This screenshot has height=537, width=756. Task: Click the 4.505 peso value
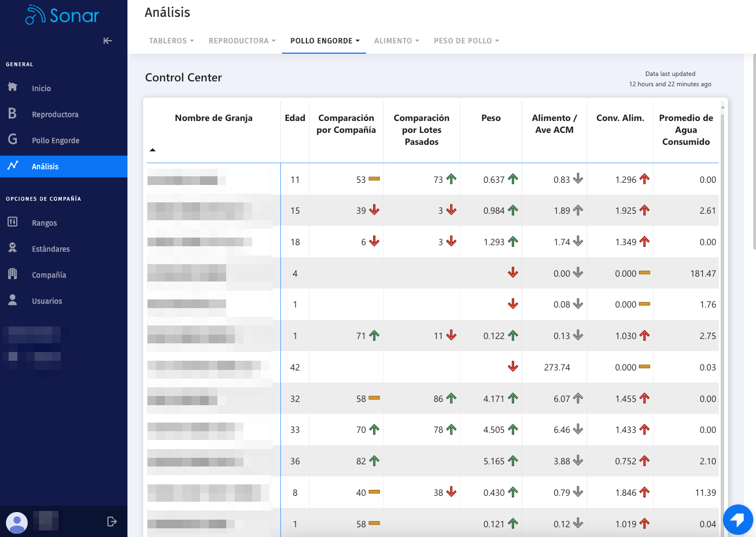494,430
